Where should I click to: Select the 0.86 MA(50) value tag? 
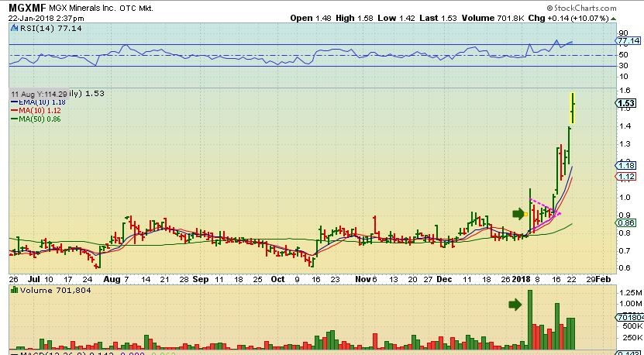pos(625,222)
